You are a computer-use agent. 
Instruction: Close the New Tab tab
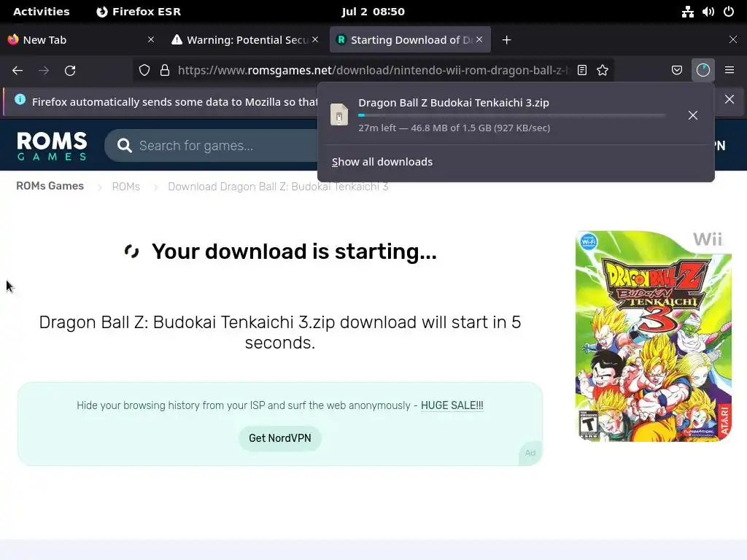[x=151, y=39]
